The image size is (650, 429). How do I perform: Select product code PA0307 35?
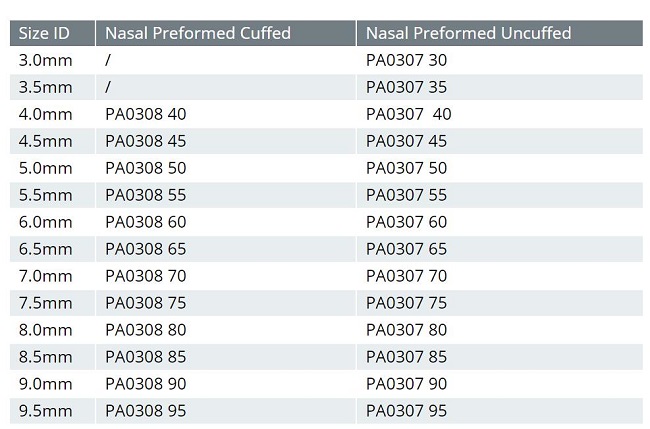[x=407, y=87]
